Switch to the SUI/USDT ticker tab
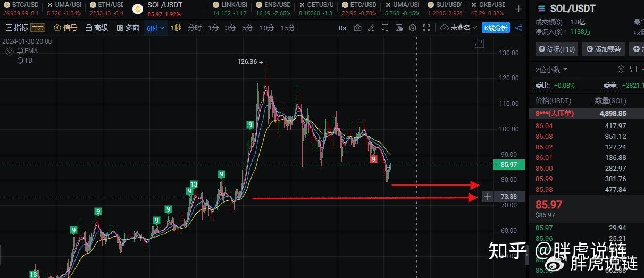This screenshot has height=278, width=644. pos(445,9)
